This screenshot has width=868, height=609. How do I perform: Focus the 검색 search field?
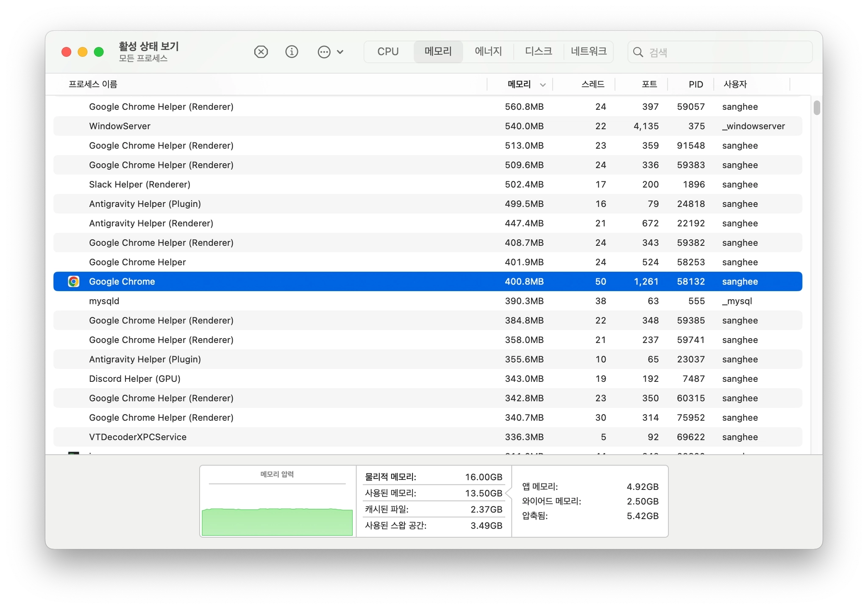pos(720,52)
